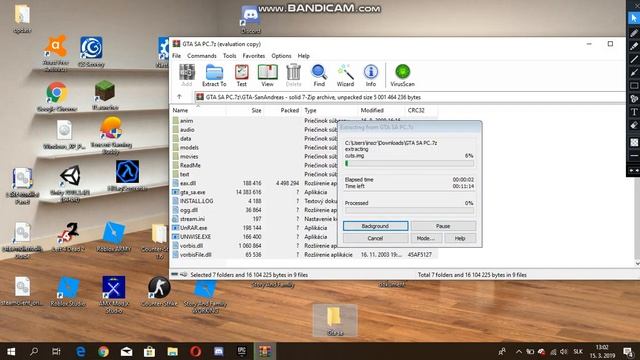The image size is (640, 360).
Task: Click the Minecraft block desktop icon
Action: click(x=105, y=96)
